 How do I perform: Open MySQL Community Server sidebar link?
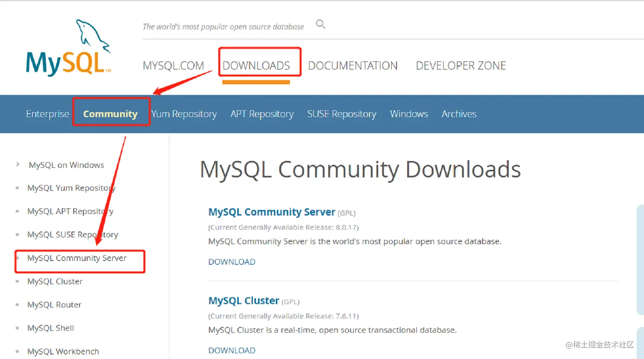[77, 258]
